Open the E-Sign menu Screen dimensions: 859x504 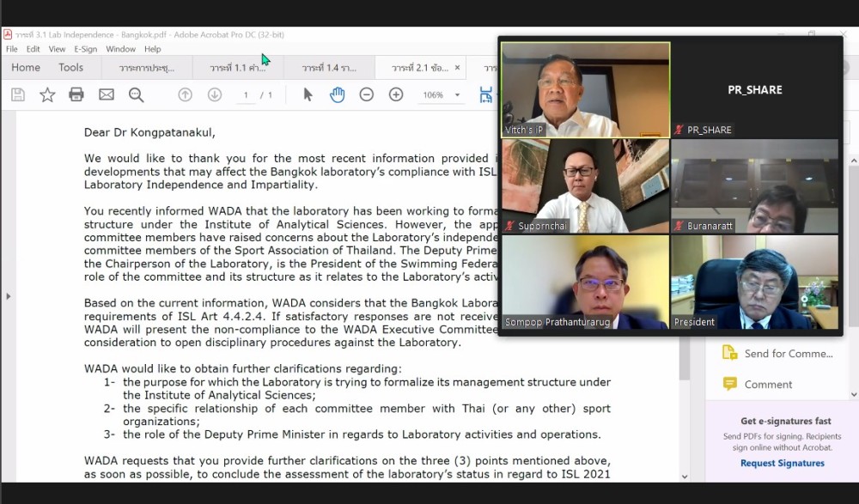[85, 49]
